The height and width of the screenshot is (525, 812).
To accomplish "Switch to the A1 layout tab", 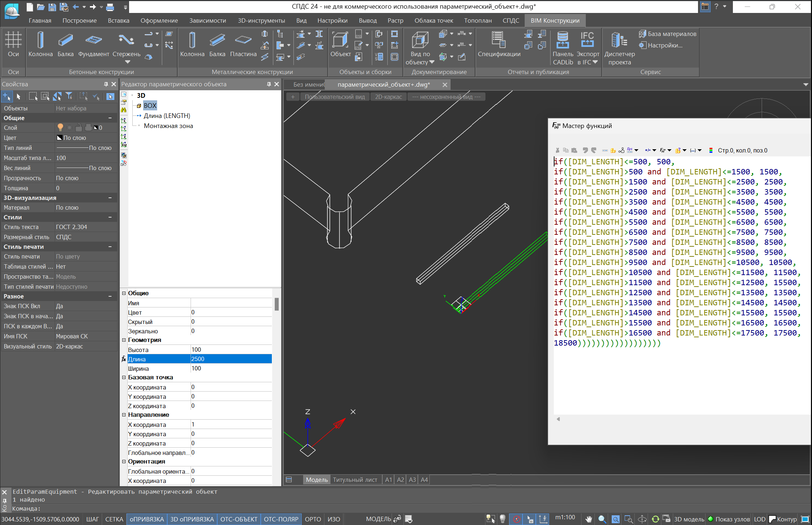I will click(x=388, y=480).
